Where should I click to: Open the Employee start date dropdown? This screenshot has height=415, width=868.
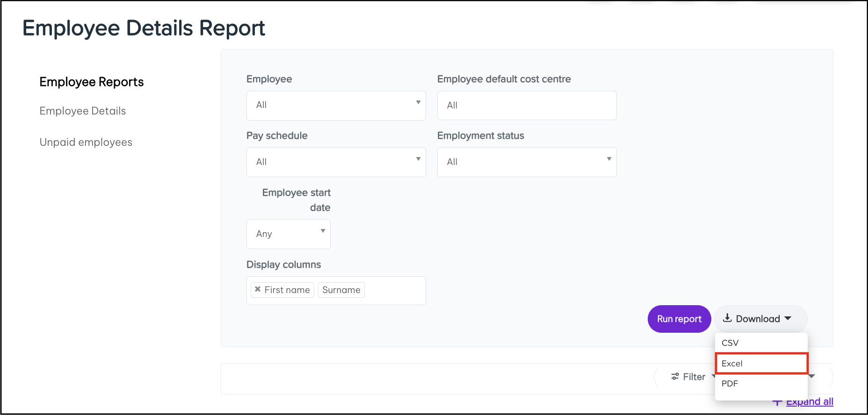pos(288,234)
